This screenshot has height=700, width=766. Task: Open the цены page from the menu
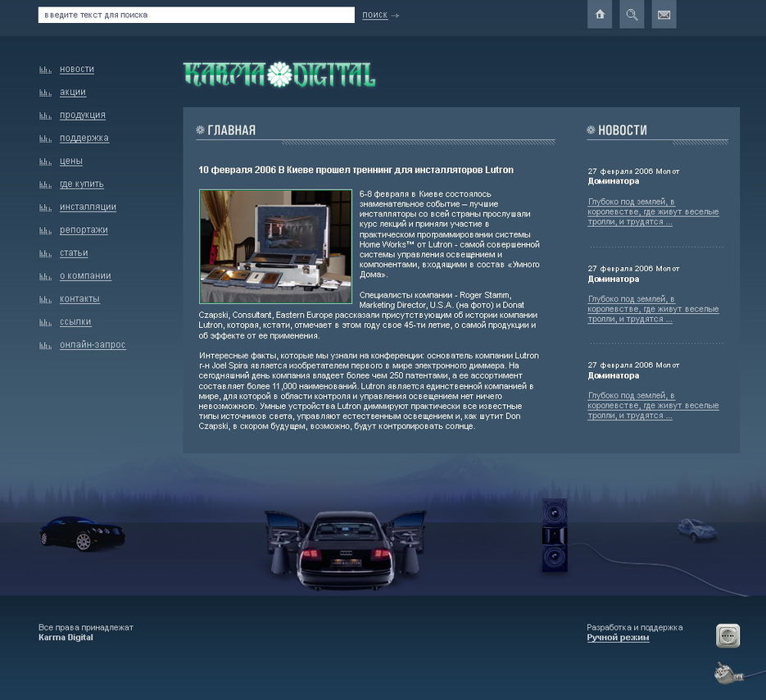(x=70, y=161)
